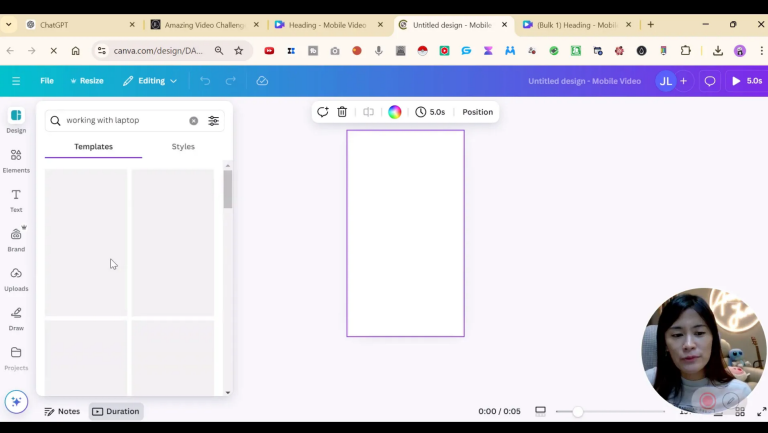Viewport: 768px width, 433px height.
Task: Toggle the page thumbnails view icon
Action: pyautogui.click(x=540, y=411)
